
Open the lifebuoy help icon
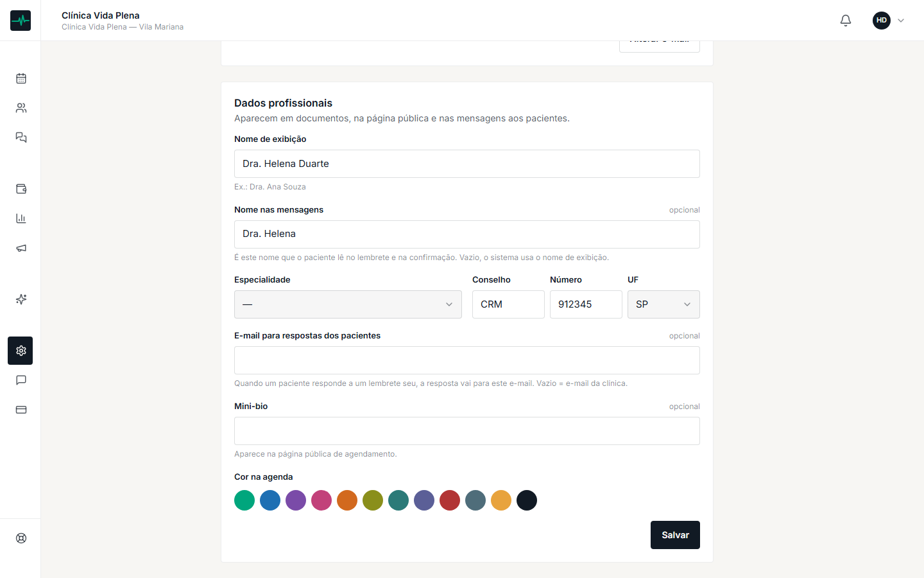(21, 538)
